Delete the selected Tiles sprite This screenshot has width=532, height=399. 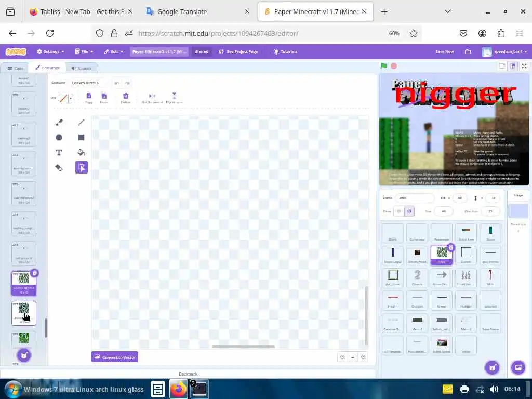coord(450,247)
